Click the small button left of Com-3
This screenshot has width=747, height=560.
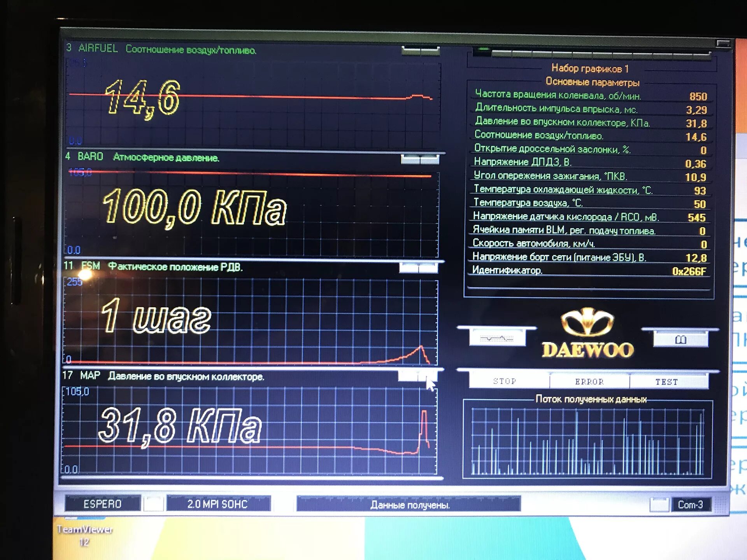(x=659, y=505)
